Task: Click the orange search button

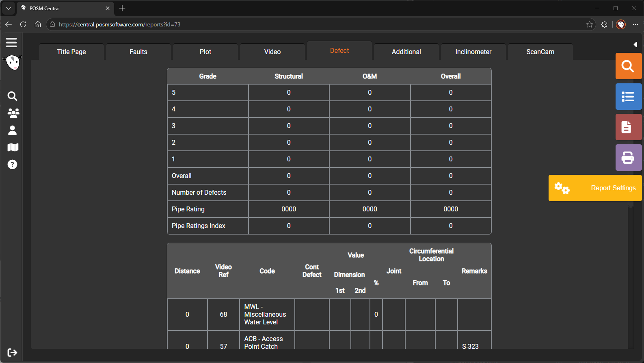Action: tap(628, 66)
